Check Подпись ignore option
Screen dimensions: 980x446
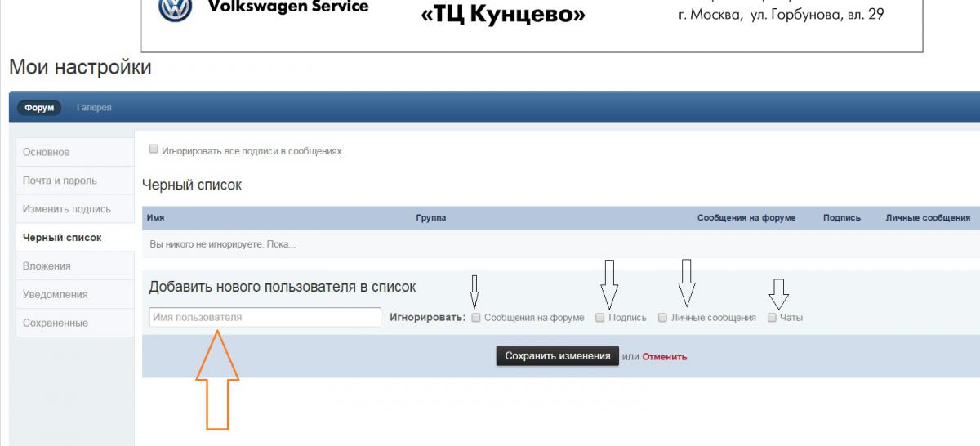[x=600, y=318]
